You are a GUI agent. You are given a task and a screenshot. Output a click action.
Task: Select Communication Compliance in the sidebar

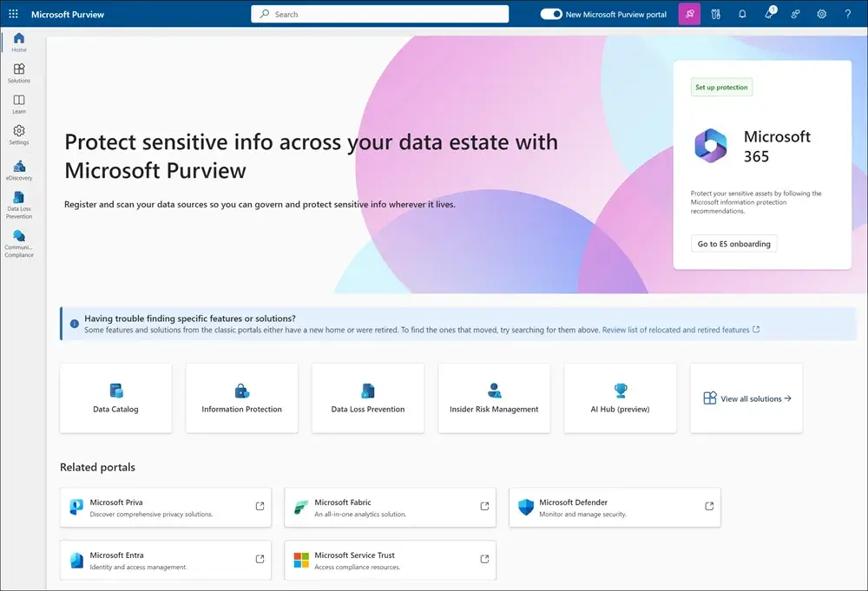coord(19,241)
